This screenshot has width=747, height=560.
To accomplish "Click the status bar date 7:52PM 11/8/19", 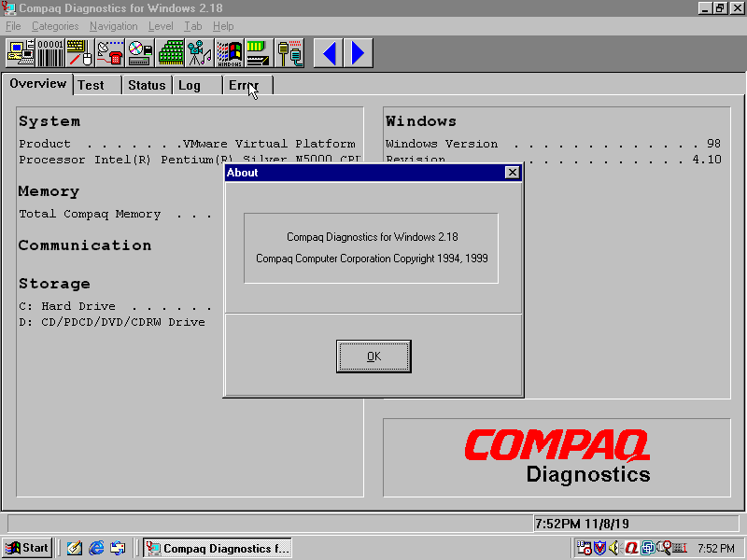I will pyautogui.click(x=582, y=524).
